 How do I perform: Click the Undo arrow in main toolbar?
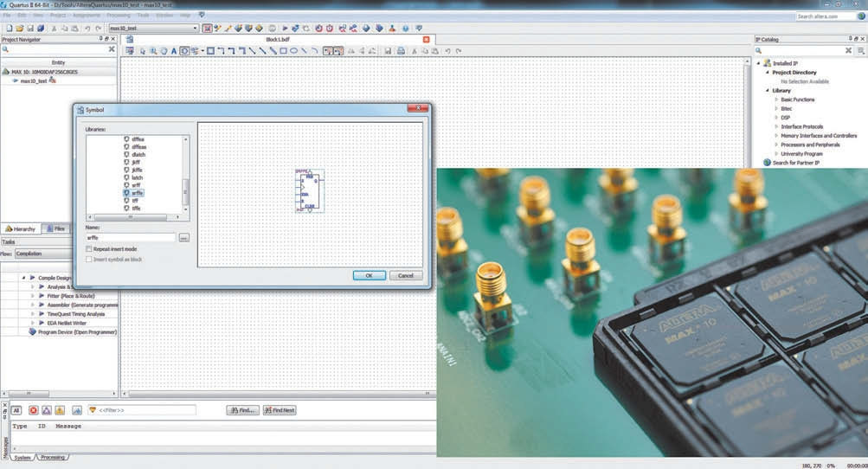pyautogui.click(x=87, y=29)
